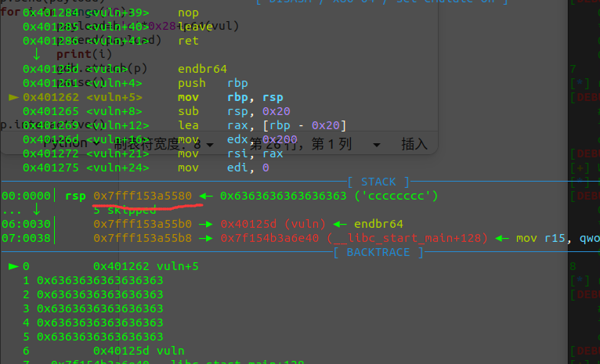The image size is (600, 364).
Task: Click the 06:0030 stack offset
Action: point(26,224)
